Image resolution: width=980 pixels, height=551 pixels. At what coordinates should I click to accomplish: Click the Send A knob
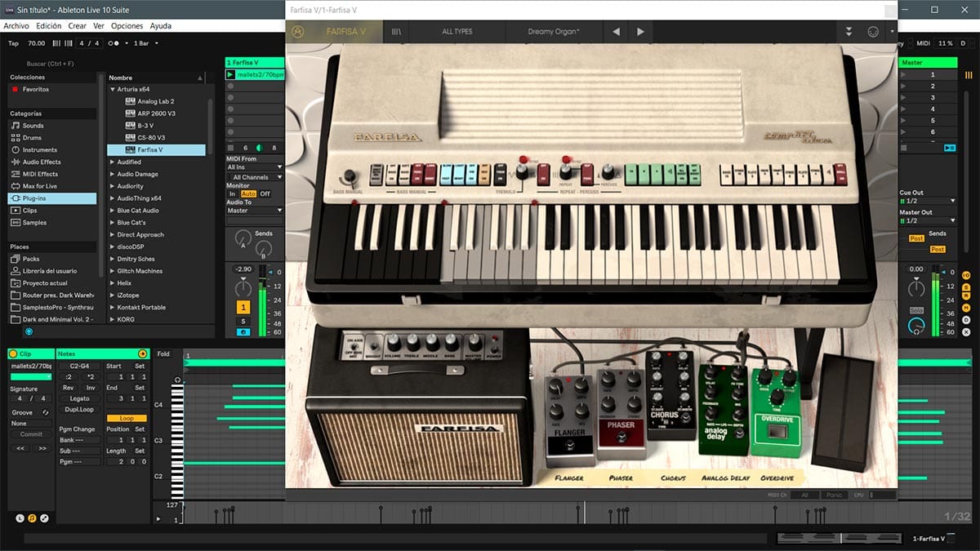[x=243, y=239]
